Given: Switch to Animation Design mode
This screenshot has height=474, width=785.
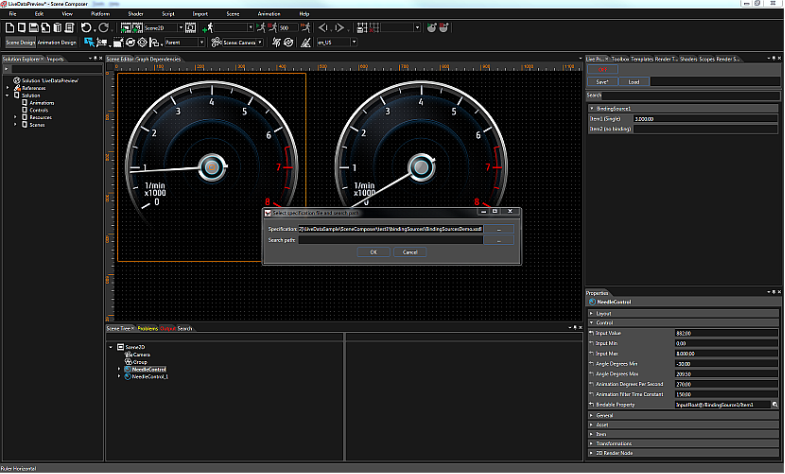Looking at the screenshot, I should (x=57, y=43).
